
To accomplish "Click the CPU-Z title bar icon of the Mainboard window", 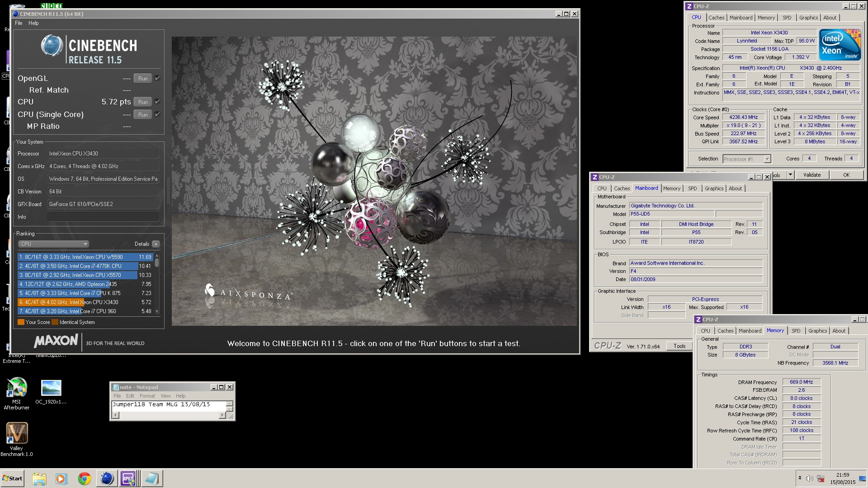I will [x=595, y=177].
